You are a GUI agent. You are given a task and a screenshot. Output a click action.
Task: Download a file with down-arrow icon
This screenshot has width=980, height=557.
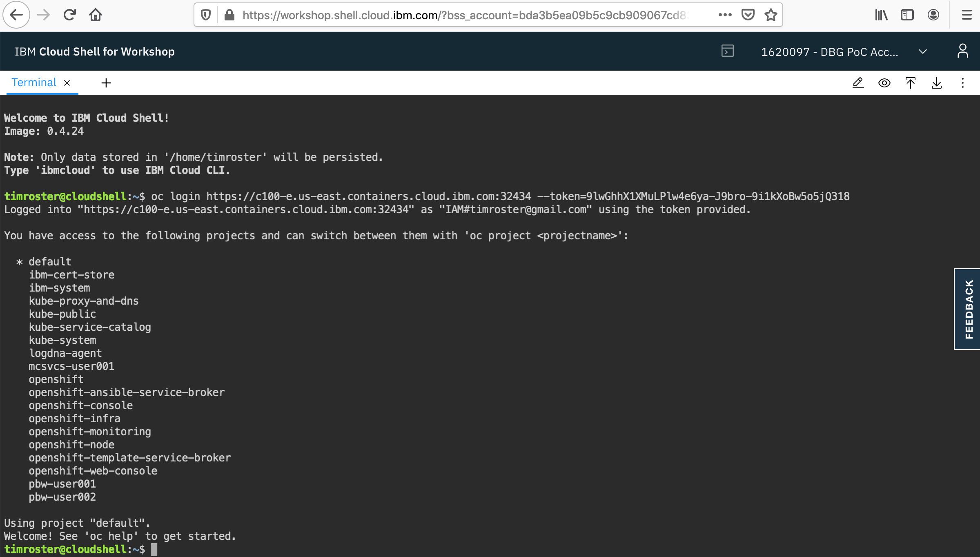tap(936, 83)
